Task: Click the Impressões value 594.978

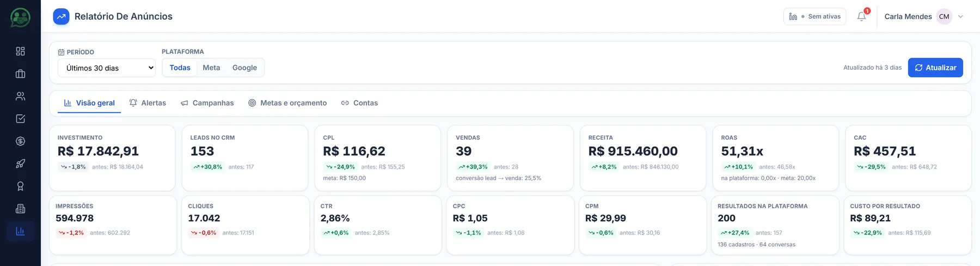Action: [75, 218]
